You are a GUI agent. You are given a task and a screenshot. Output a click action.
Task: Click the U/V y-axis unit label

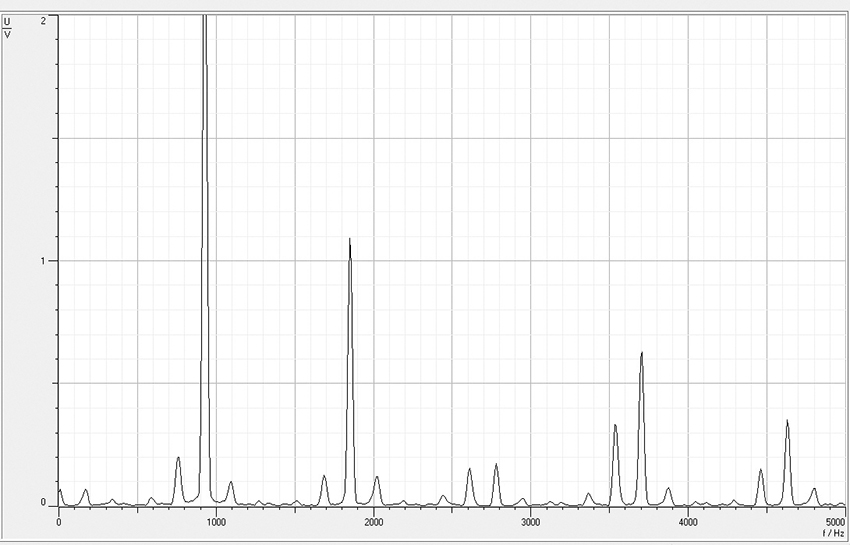(x=8, y=27)
